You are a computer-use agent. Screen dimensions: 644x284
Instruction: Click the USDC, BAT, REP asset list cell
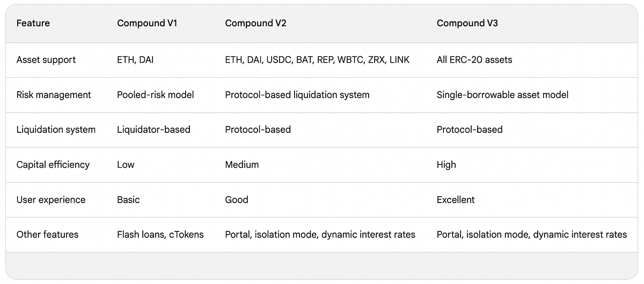click(x=317, y=60)
